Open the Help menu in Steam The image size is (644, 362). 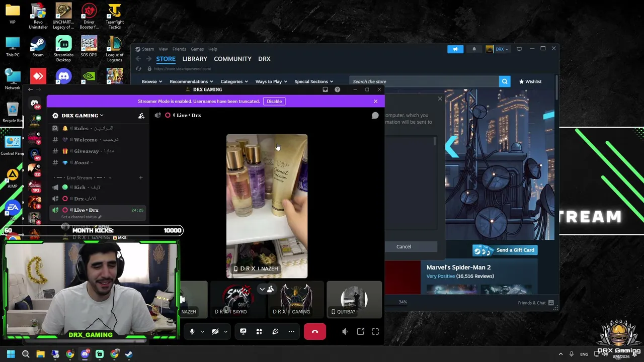pyautogui.click(x=213, y=49)
